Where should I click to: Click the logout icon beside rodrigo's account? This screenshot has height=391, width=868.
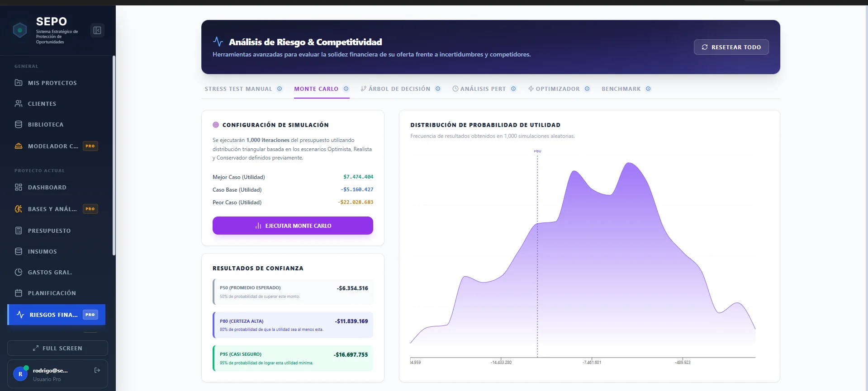(x=97, y=370)
